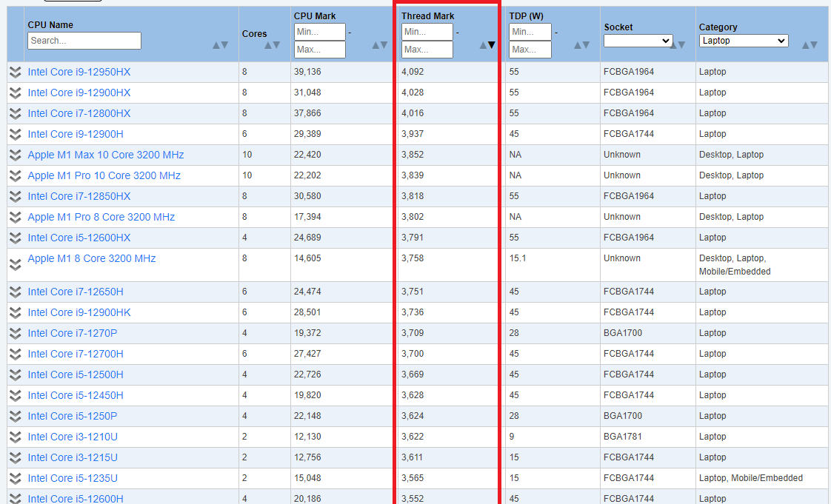Expand row details for Intel Core i7-12700H
This screenshot has width=831, height=504.
16,354
